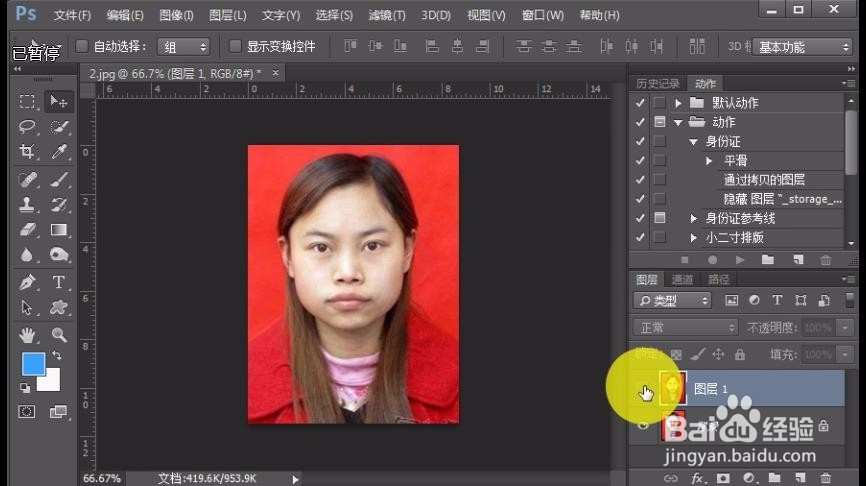The width and height of the screenshot is (866, 486).
Task: Select the Zoom tool
Action: [x=59, y=335]
